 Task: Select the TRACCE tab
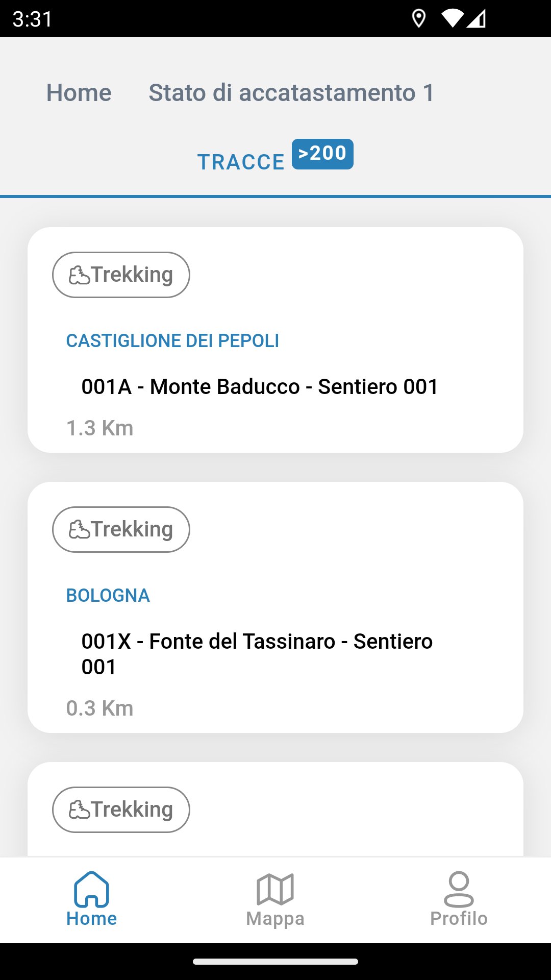pos(241,162)
